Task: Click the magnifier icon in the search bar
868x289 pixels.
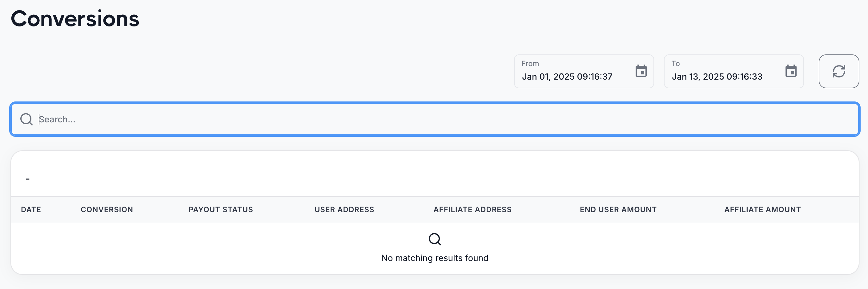Action: [26, 119]
